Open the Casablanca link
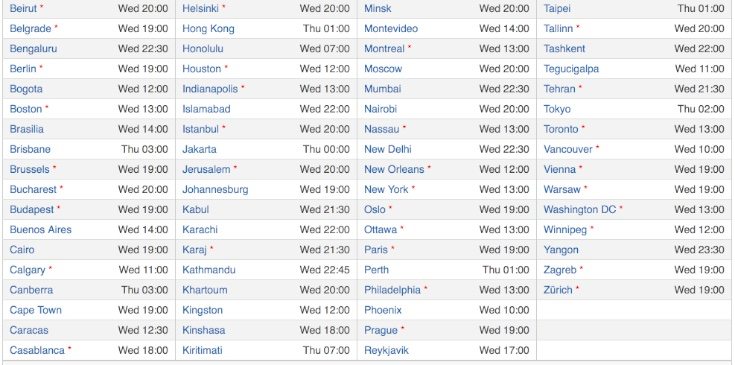This screenshot has width=735, height=365. pyautogui.click(x=37, y=350)
